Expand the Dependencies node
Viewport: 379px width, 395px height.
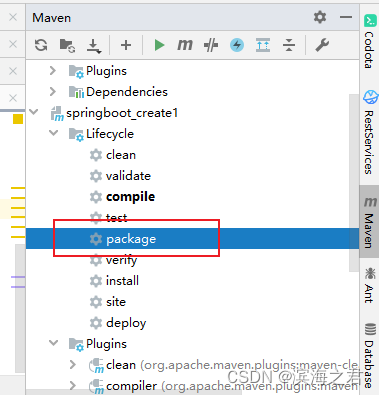coord(53,91)
